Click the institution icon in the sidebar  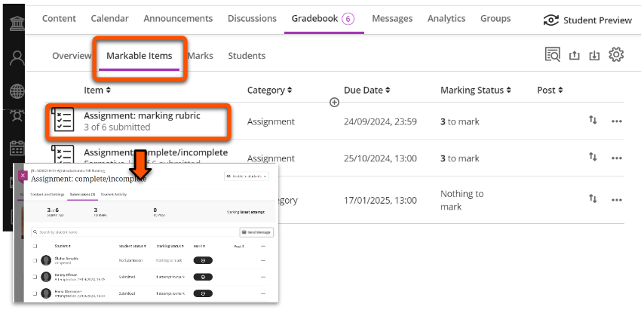pos(15,20)
